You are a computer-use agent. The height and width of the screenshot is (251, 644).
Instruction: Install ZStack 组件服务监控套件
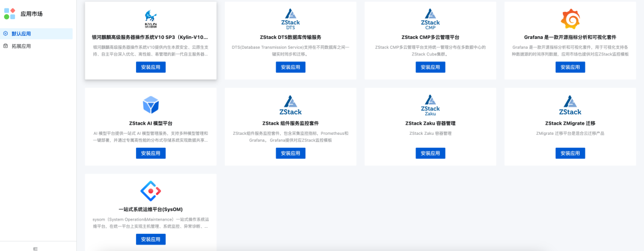[290, 153]
